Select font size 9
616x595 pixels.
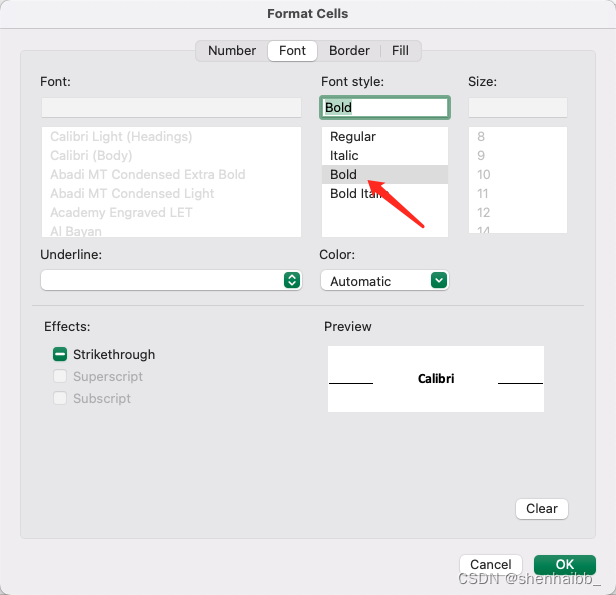(x=518, y=156)
